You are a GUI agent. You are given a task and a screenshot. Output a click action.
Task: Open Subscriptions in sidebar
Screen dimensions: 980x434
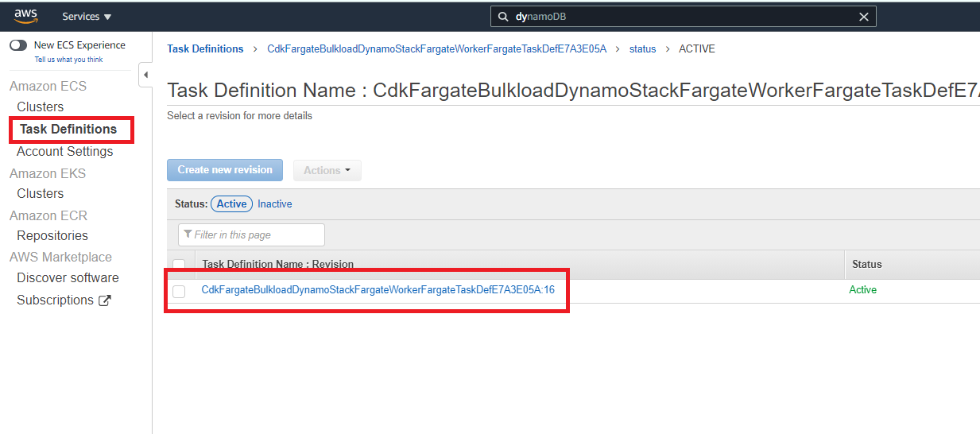pos(55,300)
